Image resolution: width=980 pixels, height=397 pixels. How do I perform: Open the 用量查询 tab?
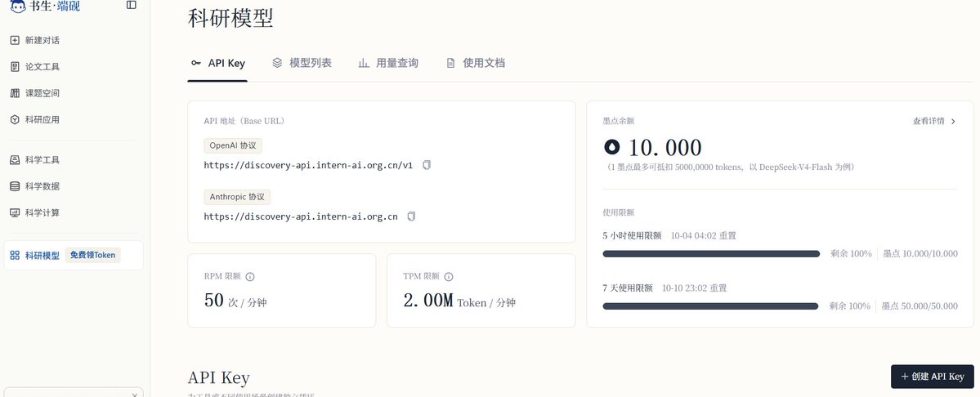click(x=389, y=63)
